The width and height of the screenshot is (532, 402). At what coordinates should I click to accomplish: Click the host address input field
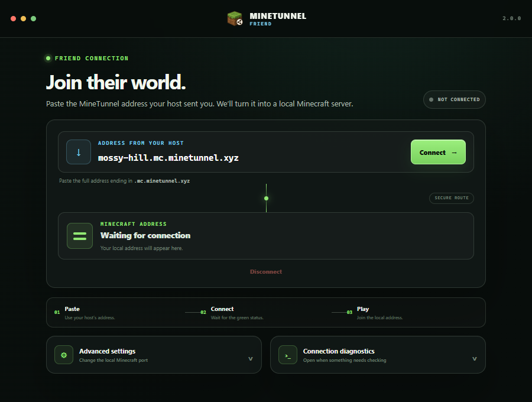pos(251,158)
